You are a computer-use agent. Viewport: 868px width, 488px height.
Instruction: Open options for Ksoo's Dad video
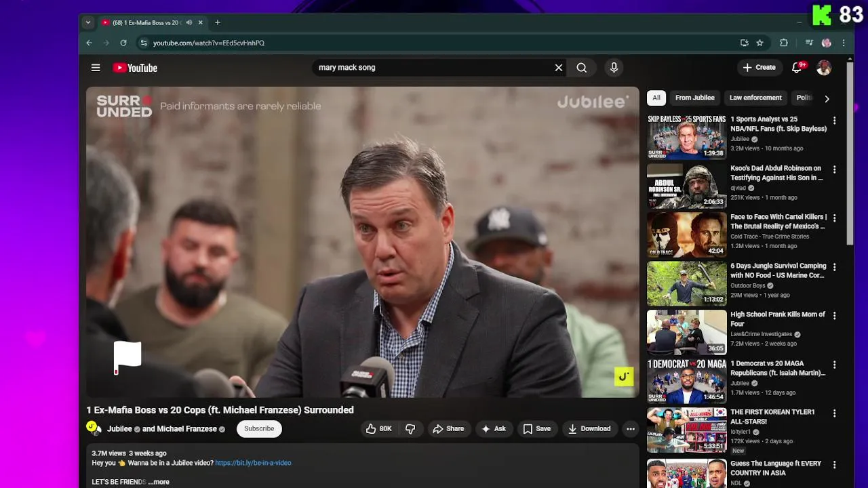(834, 169)
